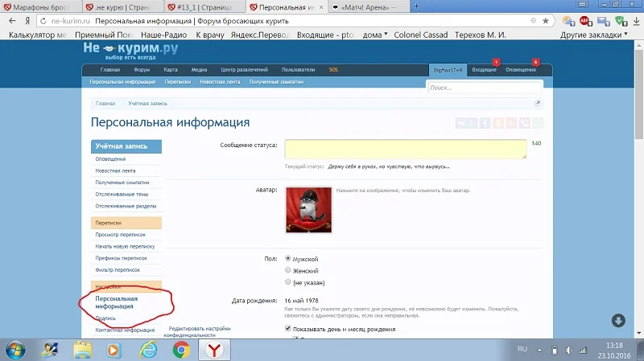Click the page vertical scrollbar thumb

(x=638, y=94)
